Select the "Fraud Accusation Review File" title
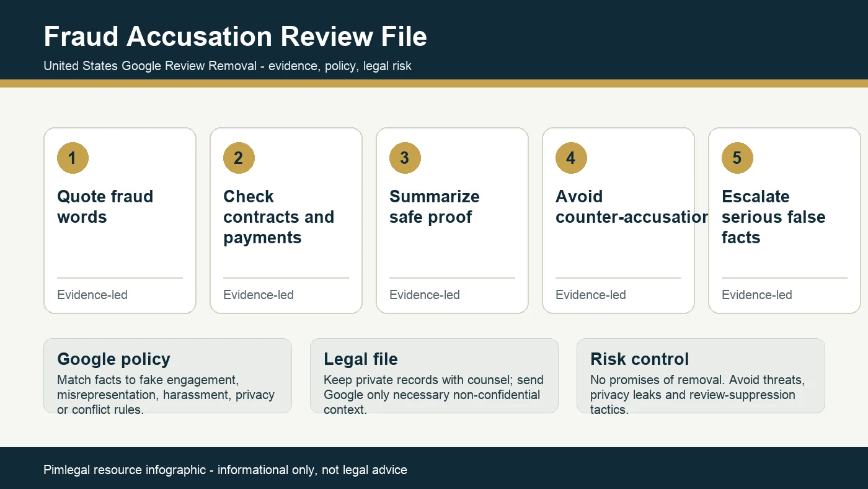The width and height of the screenshot is (868, 489). pyautogui.click(x=236, y=37)
